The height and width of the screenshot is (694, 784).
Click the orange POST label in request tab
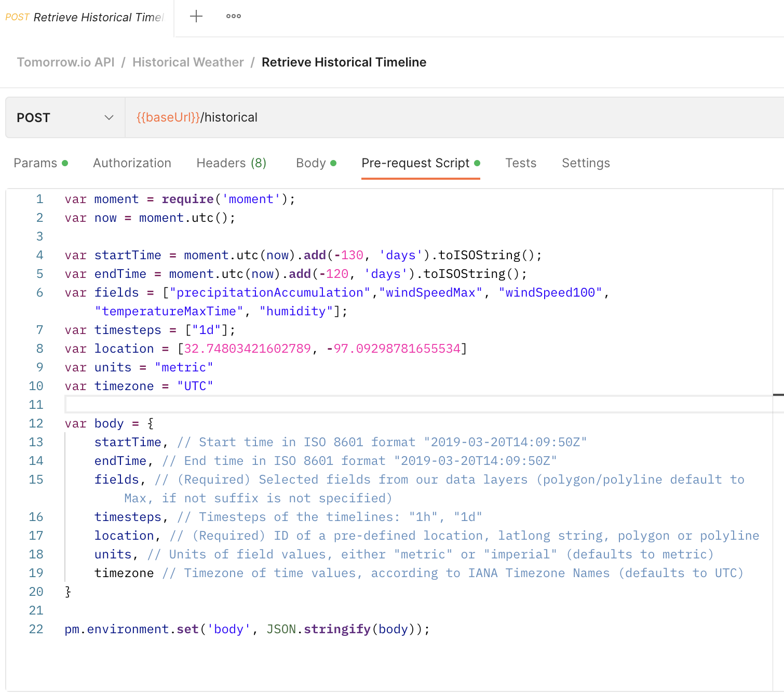[17, 17]
